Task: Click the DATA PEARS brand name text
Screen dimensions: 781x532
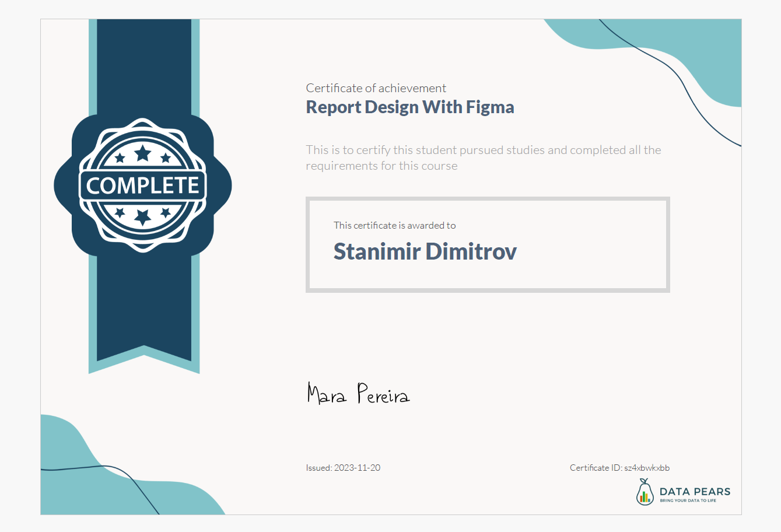Action: (695, 491)
